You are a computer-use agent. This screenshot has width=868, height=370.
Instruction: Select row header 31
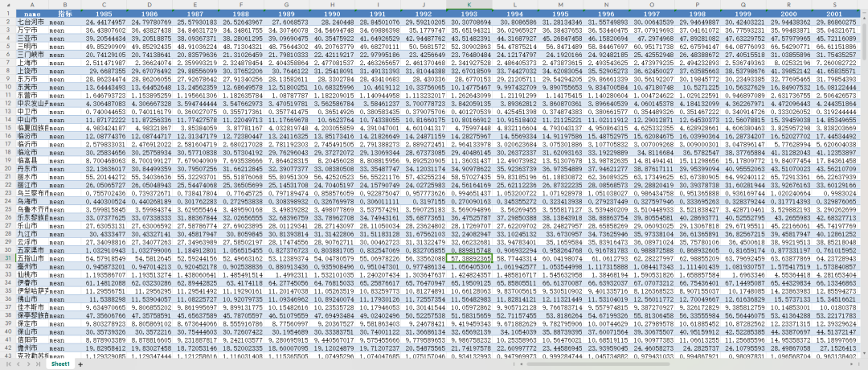tap(8, 257)
